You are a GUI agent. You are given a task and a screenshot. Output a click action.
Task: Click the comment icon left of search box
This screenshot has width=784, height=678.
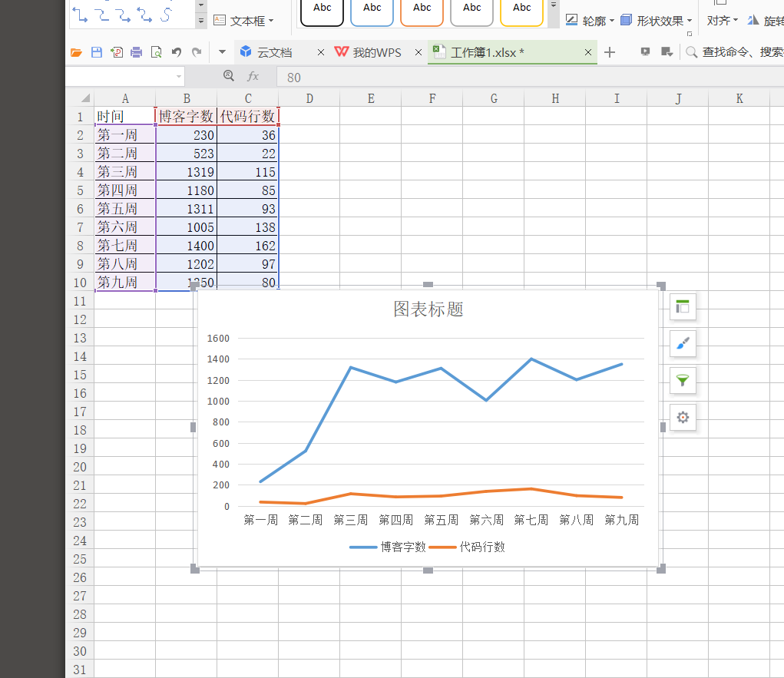(x=667, y=52)
